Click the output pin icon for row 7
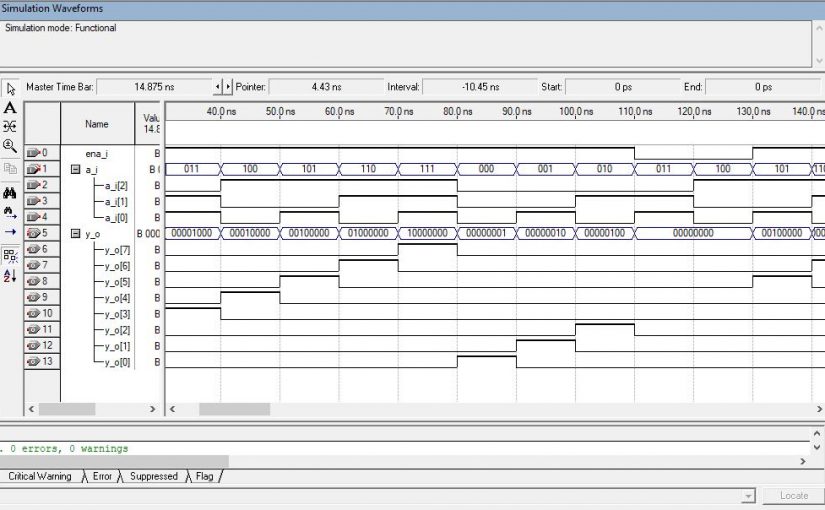 point(34,265)
